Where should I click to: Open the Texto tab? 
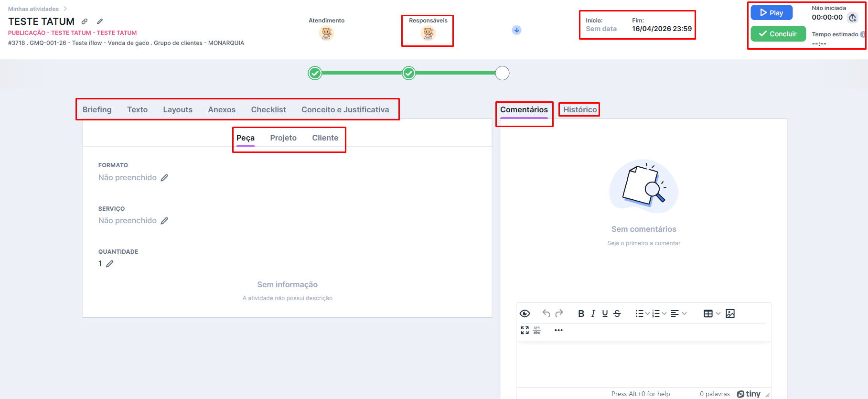pos(137,109)
